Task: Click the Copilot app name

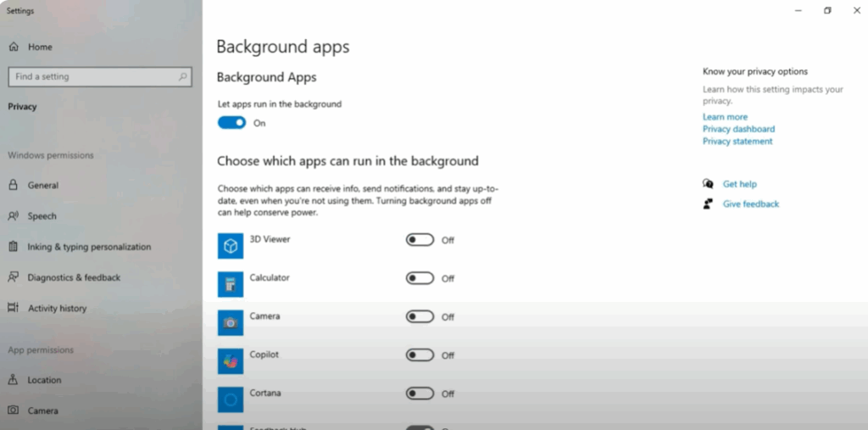Action: pos(264,355)
